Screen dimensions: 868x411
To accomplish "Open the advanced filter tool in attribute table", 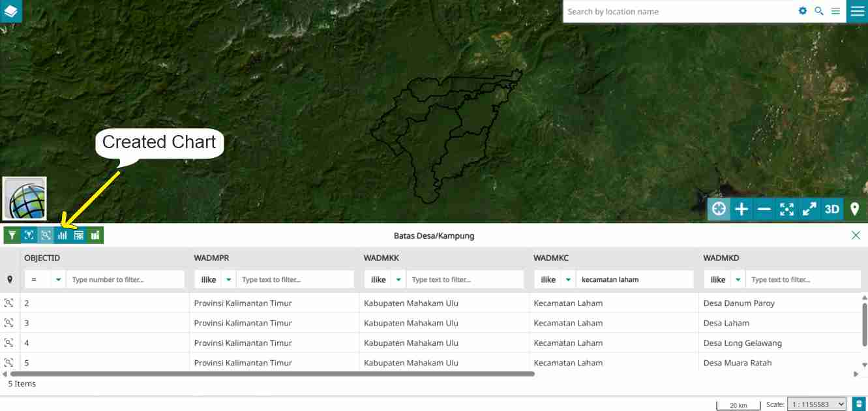I will coord(12,235).
